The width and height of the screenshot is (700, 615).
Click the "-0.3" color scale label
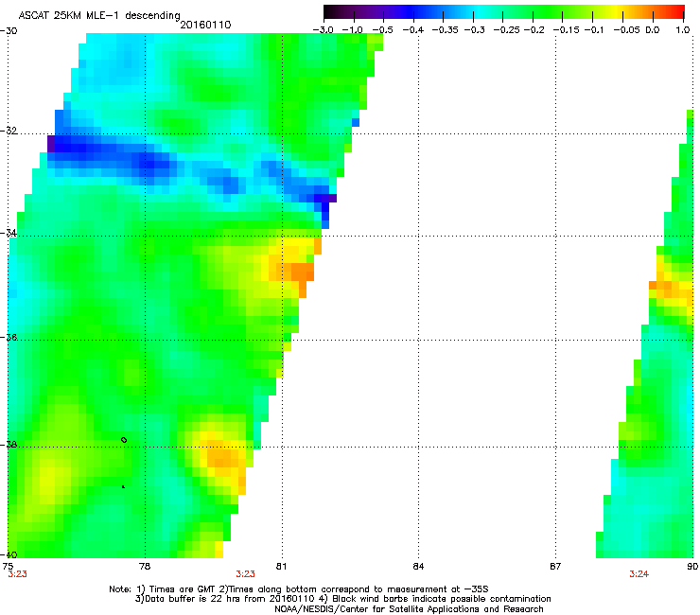(x=474, y=30)
